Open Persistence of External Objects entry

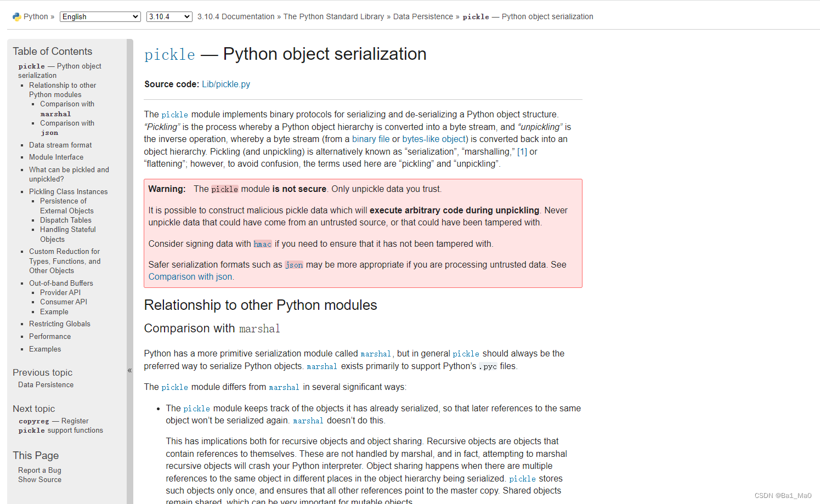tap(66, 206)
